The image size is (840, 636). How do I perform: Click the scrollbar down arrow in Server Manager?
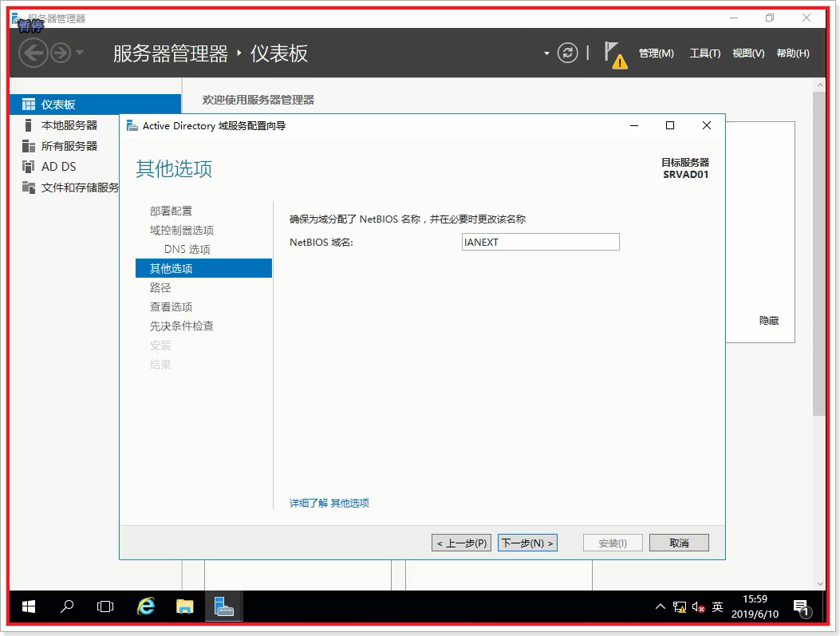[x=819, y=584]
